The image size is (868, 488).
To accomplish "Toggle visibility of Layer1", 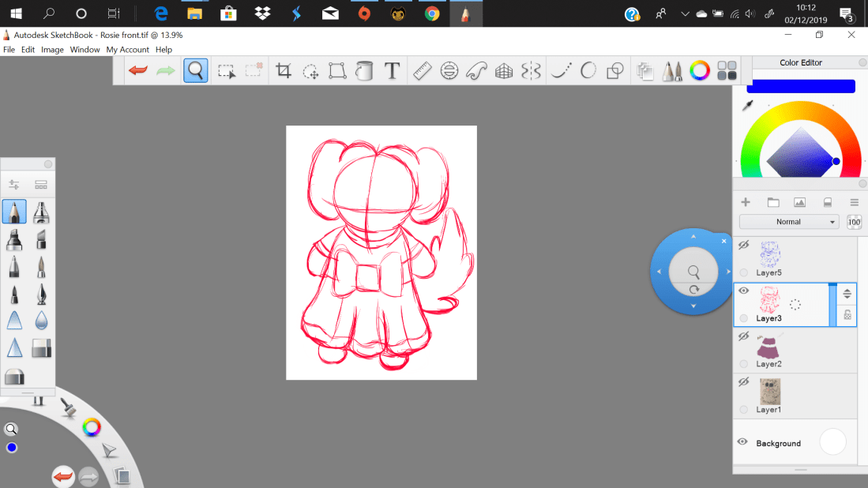I will [x=743, y=381].
